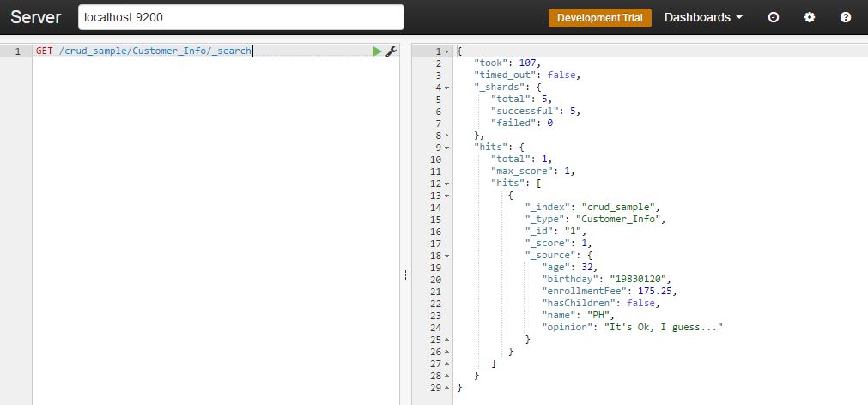Click the Development Trial button
Viewport: 868px width, 405px height.
[600, 18]
